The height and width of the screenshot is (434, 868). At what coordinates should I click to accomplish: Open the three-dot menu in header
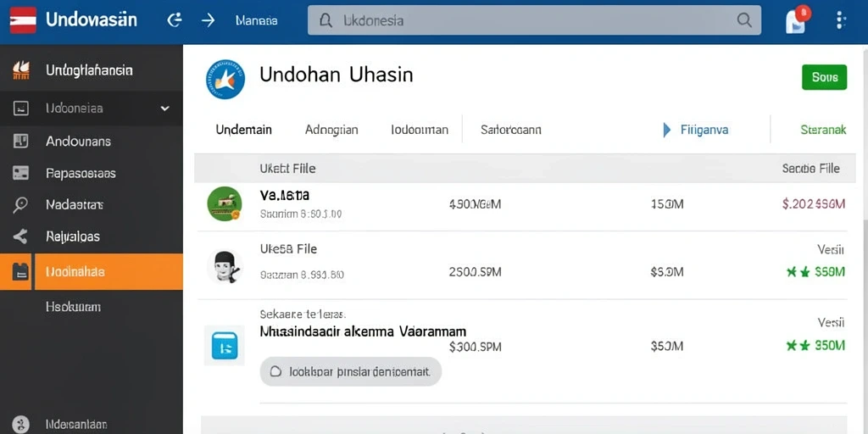click(x=841, y=20)
